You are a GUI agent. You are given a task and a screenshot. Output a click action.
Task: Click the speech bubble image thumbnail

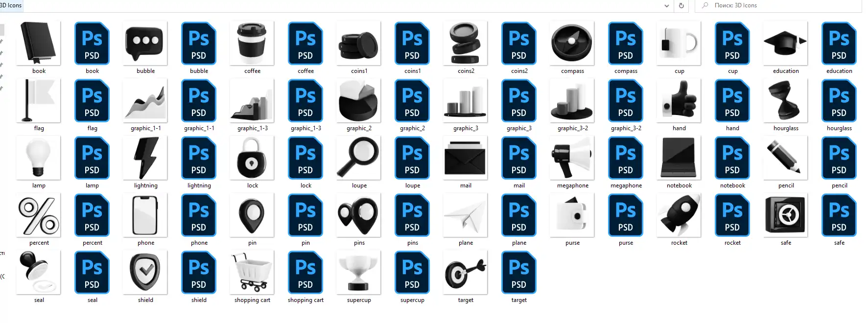pos(145,43)
